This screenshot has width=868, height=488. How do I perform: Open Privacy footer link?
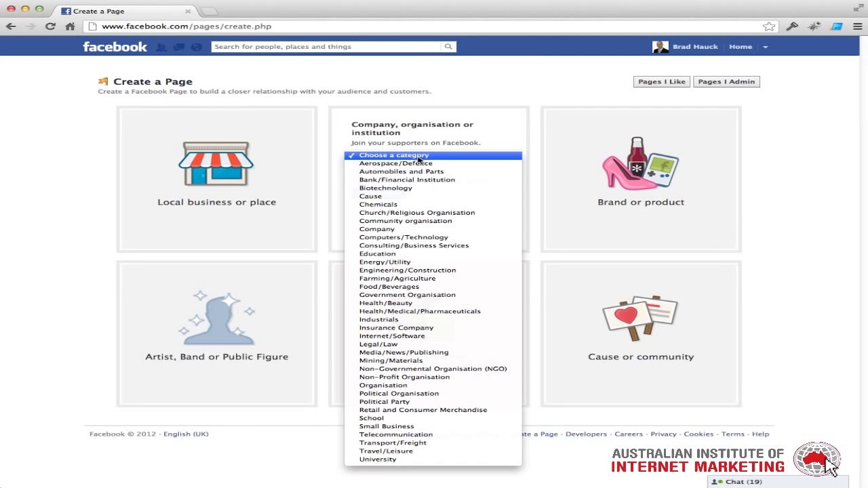(663, 434)
